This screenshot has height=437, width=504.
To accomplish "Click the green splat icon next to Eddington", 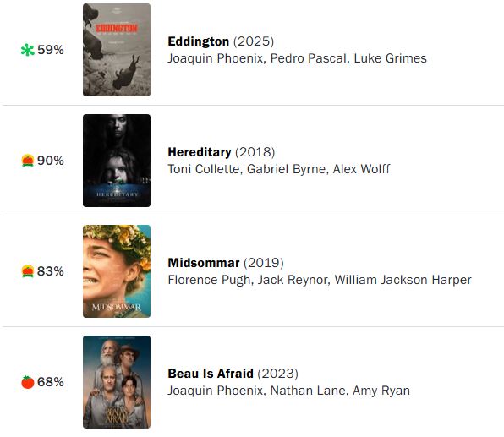I will [27, 50].
